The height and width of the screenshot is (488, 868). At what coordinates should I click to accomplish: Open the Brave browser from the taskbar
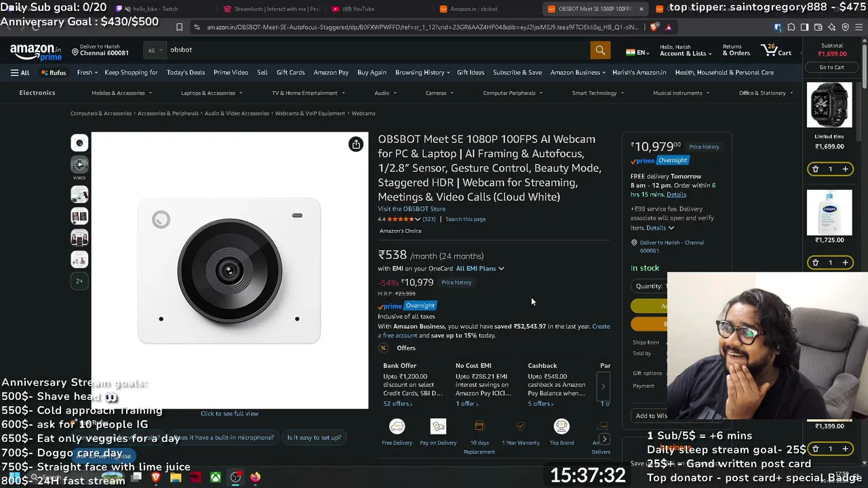pos(156,477)
